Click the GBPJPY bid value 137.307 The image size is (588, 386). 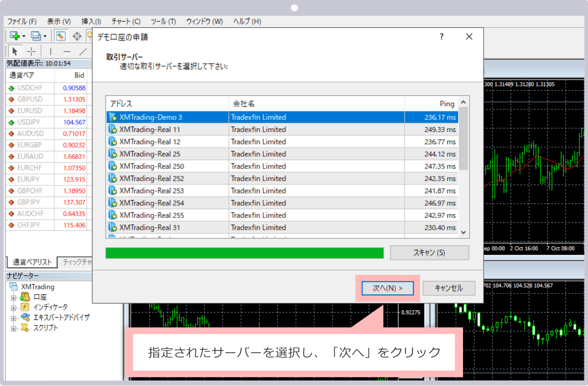74,202
